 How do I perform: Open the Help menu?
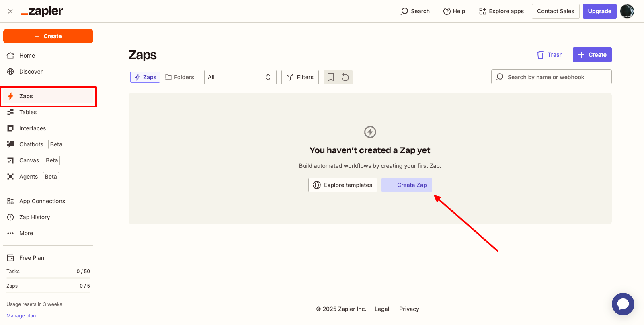click(x=454, y=11)
